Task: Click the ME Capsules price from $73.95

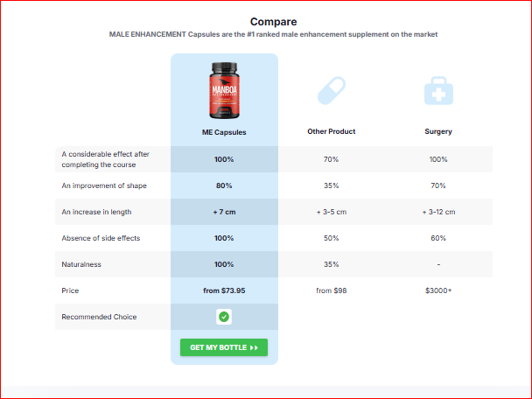Action: [224, 290]
